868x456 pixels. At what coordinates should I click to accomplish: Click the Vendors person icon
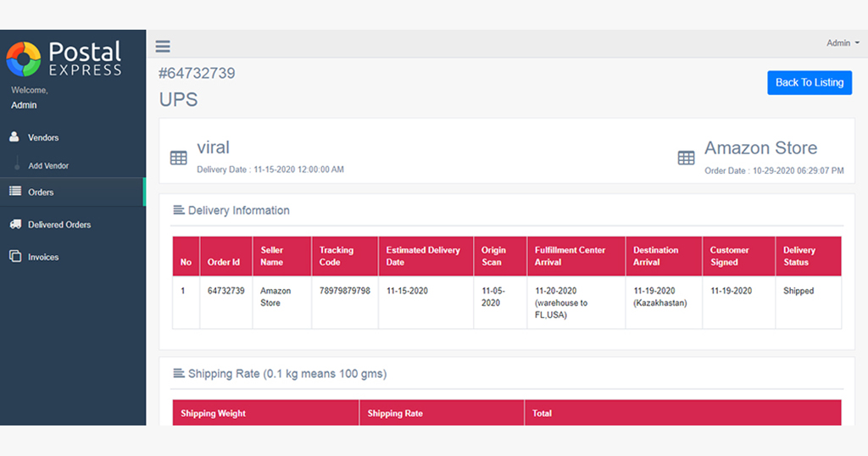pos(14,136)
